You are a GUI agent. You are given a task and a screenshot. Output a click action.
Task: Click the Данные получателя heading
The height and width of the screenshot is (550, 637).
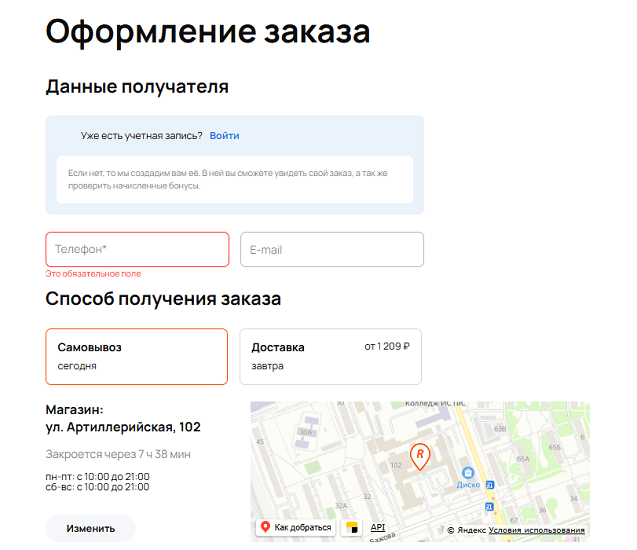click(137, 87)
